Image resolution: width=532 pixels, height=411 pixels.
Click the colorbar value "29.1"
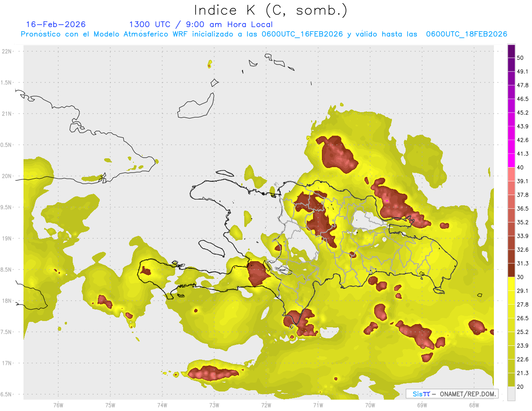(x=523, y=290)
